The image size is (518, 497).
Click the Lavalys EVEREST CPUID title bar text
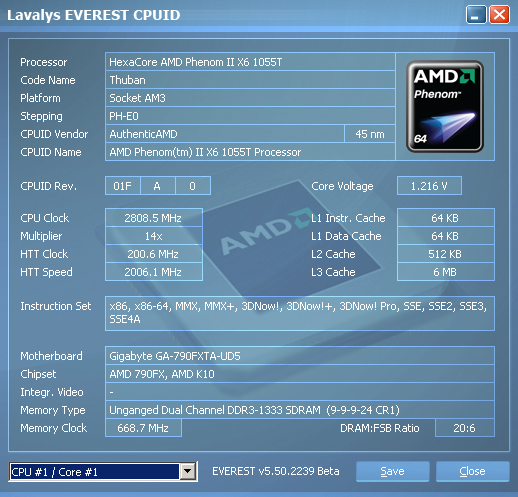(94, 15)
